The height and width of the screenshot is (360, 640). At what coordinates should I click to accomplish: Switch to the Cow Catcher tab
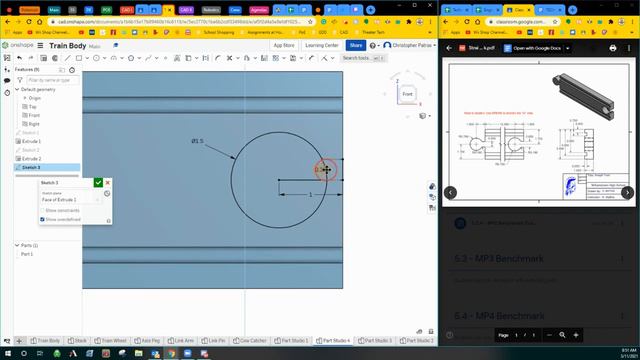pos(250,340)
